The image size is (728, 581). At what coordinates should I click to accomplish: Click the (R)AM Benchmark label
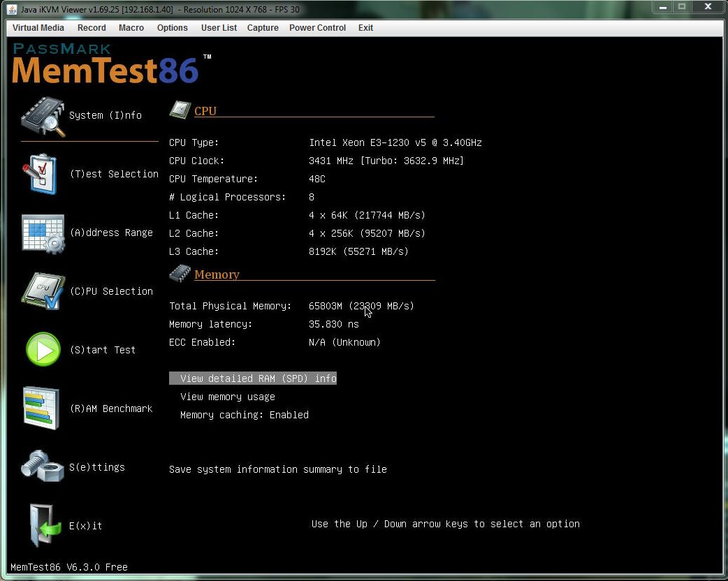click(x=111, y=409)
